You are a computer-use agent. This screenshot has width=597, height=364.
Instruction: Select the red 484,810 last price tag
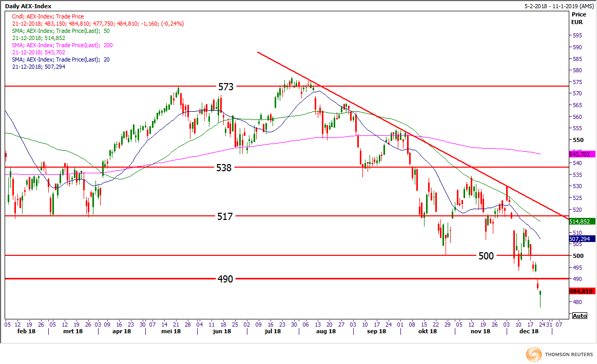581,291
